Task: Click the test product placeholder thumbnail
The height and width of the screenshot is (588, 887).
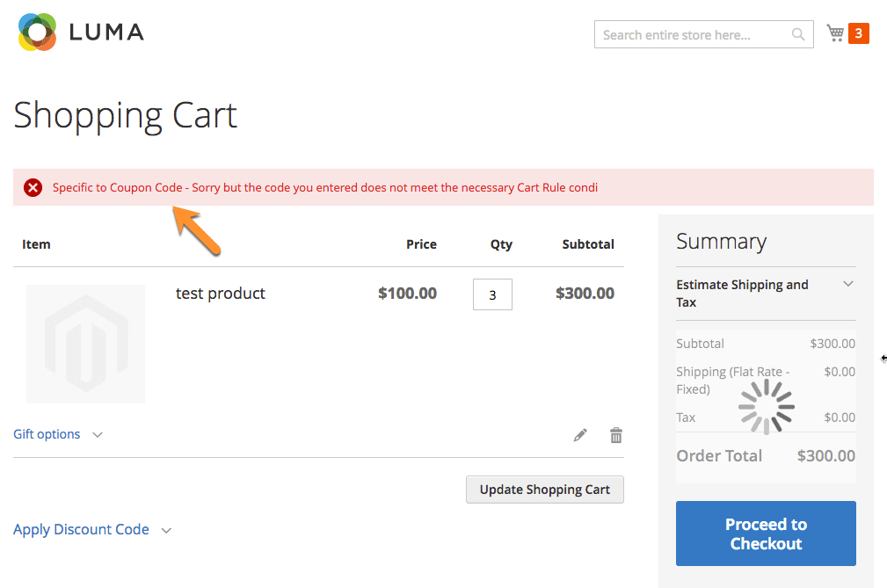Action: pyautogui.click(x=85, y=344)
